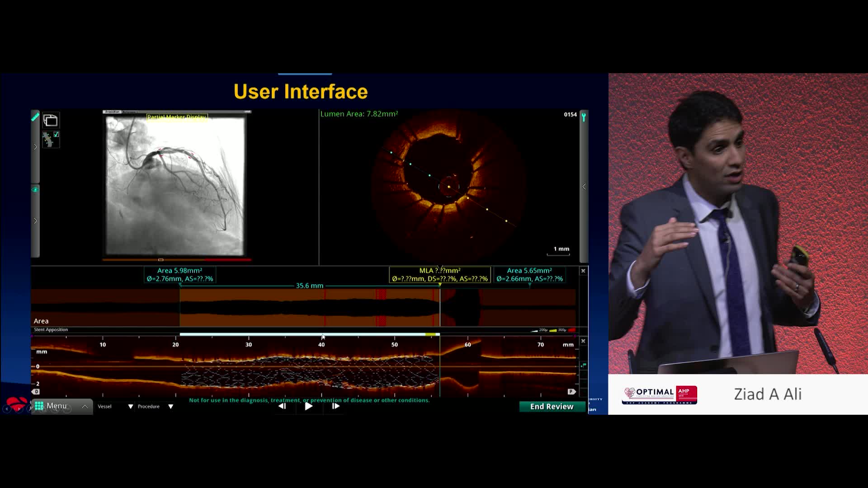Click the MLA measurement label box

(x=439, y=275)
